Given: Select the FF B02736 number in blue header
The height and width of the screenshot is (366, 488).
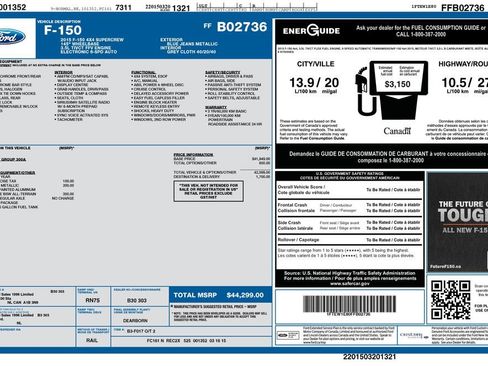Looking at the screenshot, I should click(235, 27).
